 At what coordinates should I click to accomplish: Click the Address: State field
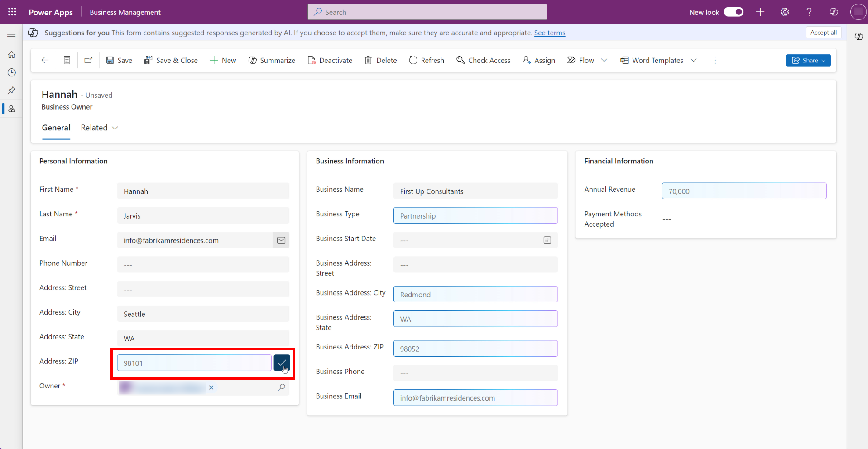203,338
